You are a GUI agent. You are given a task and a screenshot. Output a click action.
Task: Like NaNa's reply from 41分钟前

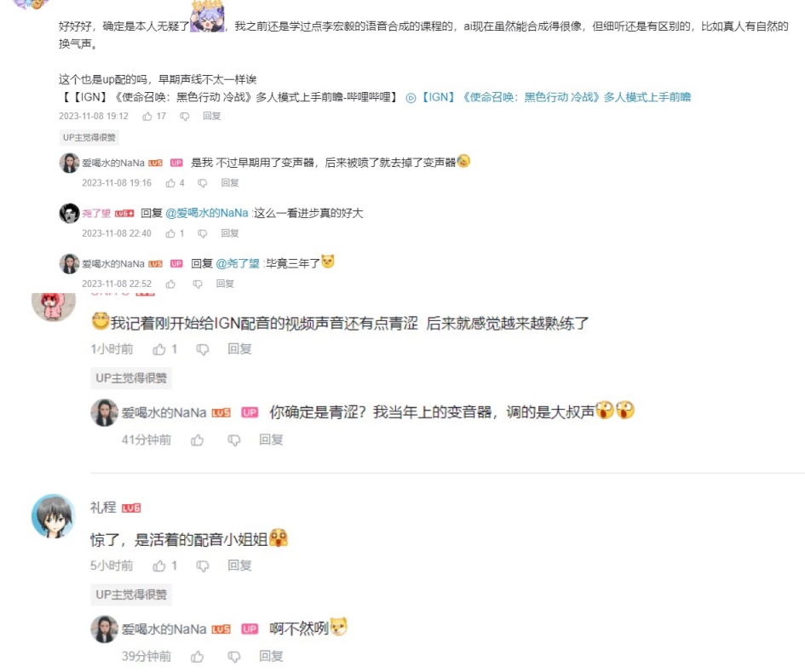click(197, 440)
